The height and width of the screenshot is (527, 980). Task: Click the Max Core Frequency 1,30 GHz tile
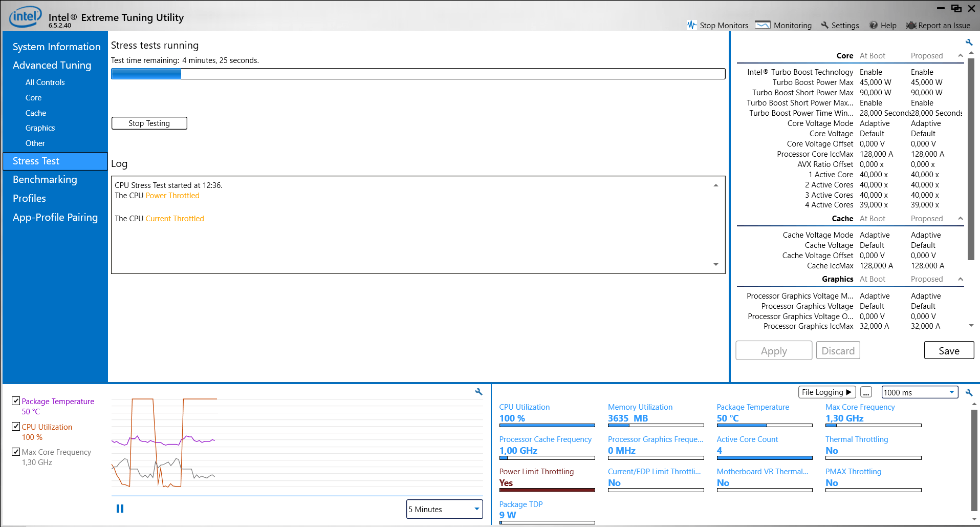click(x=873, y=415)
